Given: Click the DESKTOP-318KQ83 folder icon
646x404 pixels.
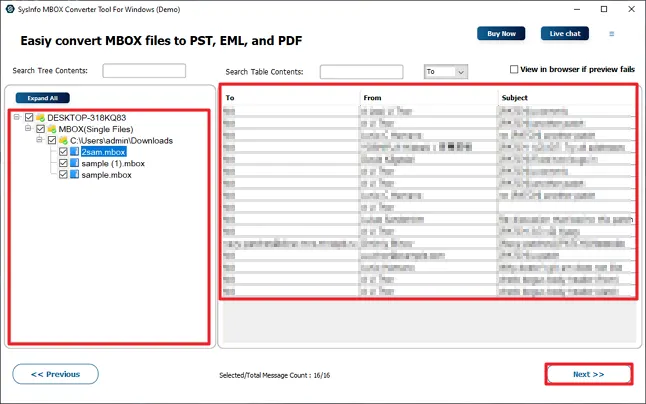Looking at the screenshot, I should [40, 118].
